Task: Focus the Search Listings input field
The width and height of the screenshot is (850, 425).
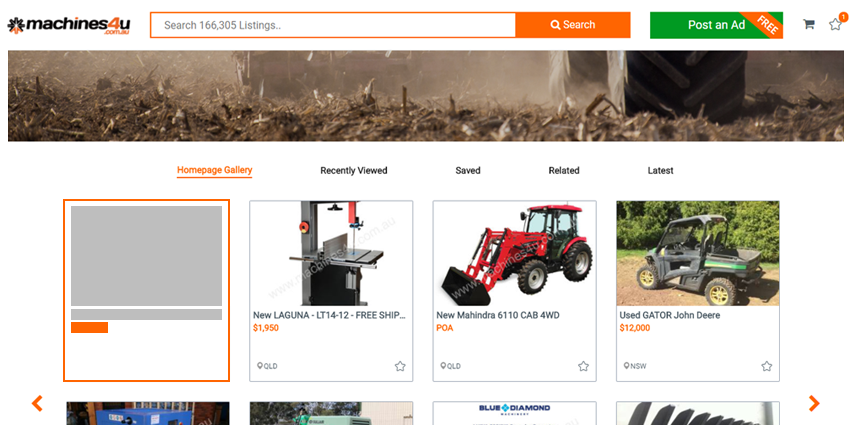Action: click(333, 25)
